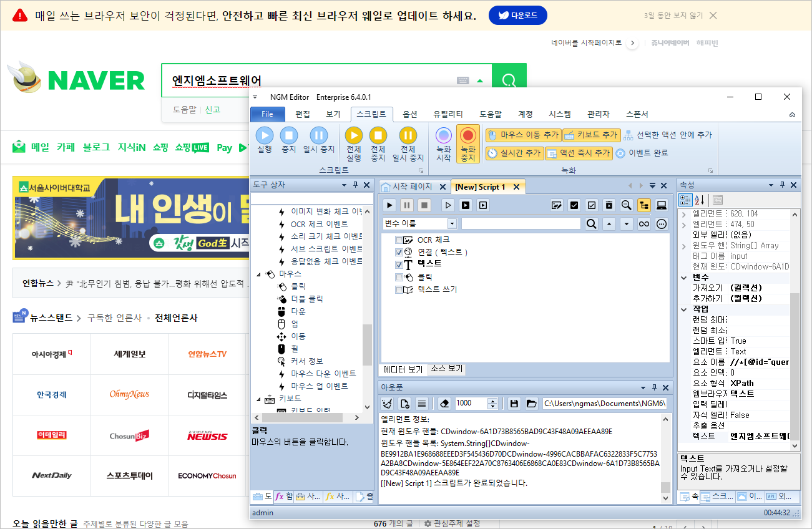Click the editor toolbar pause button
Viewport: 812px width, 529px height.
click(407, 205)
